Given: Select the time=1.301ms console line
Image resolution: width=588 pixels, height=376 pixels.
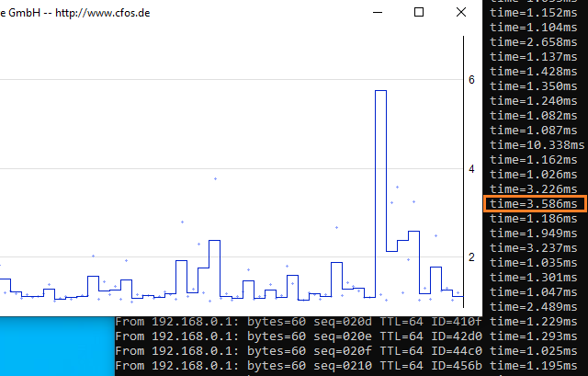Looking at the screenshot, I should click(x=533, y=278).
